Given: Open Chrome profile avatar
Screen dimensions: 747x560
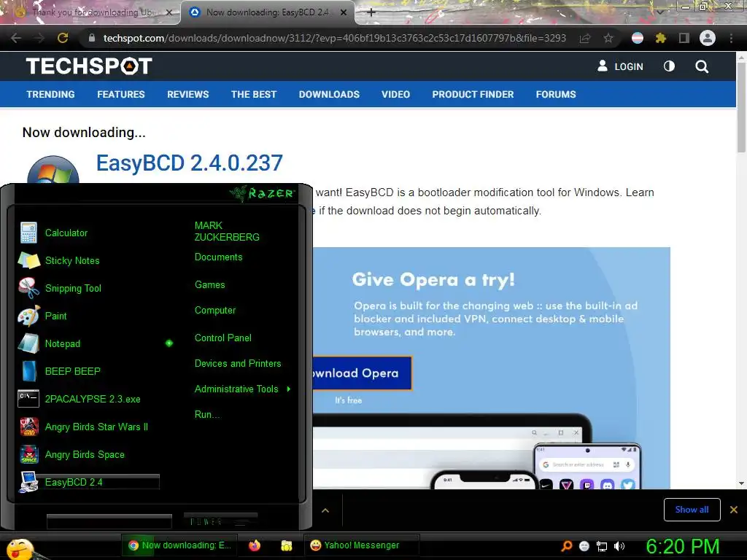Looking at the screenshot, I should click(x=708, y=38).
